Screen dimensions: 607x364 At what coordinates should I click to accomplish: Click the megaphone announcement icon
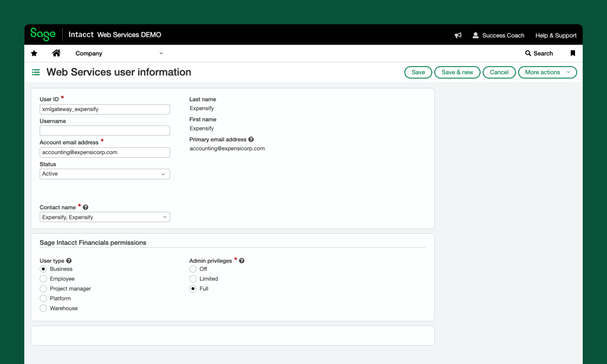(x=458, y=35)
